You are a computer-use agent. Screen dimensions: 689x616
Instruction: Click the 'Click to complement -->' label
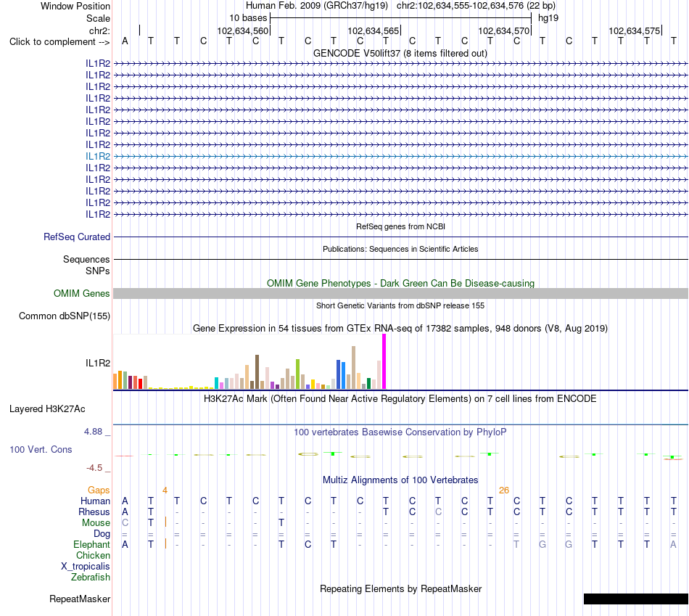point(59,42)
